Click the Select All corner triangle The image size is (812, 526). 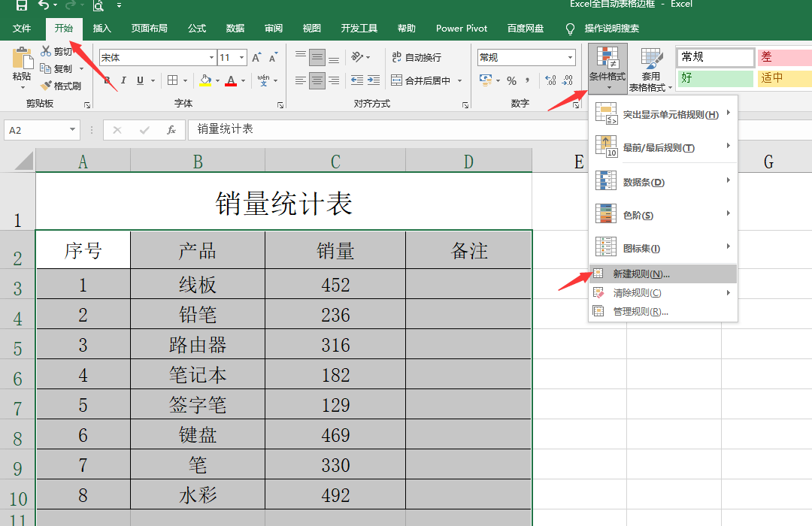(24, 161)
